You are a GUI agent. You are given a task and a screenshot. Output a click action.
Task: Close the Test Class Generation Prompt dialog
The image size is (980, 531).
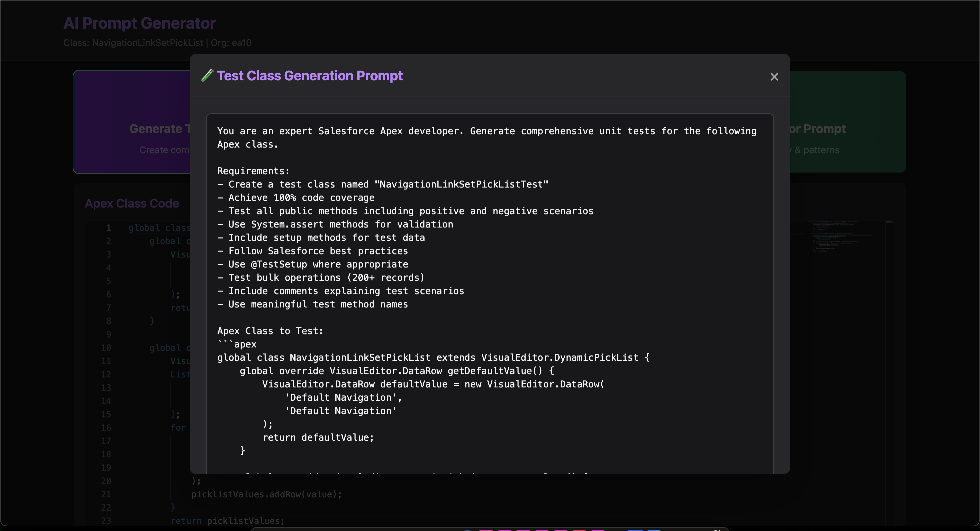tap(775, 77)
